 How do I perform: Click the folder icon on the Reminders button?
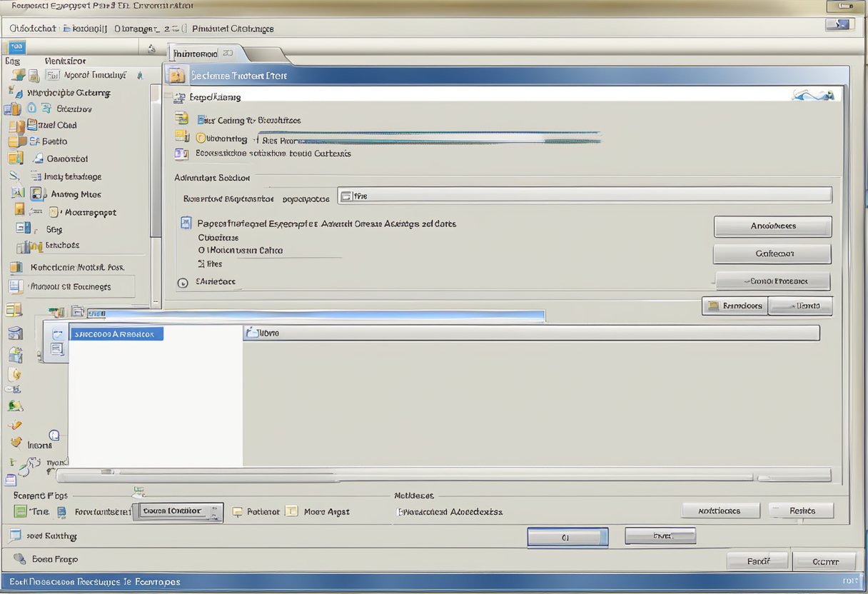(x=712, y=306)
